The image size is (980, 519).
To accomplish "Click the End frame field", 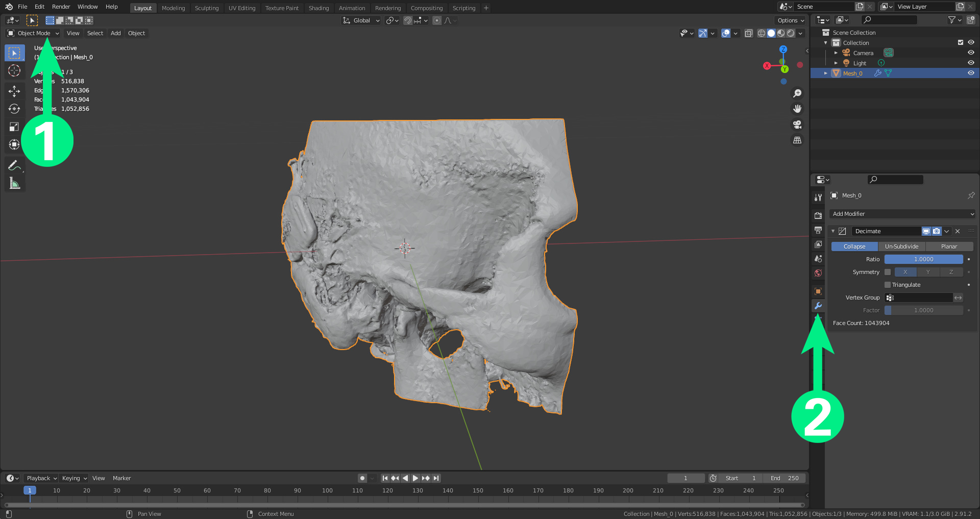I will pyautogui.click(x=785, y=478).
